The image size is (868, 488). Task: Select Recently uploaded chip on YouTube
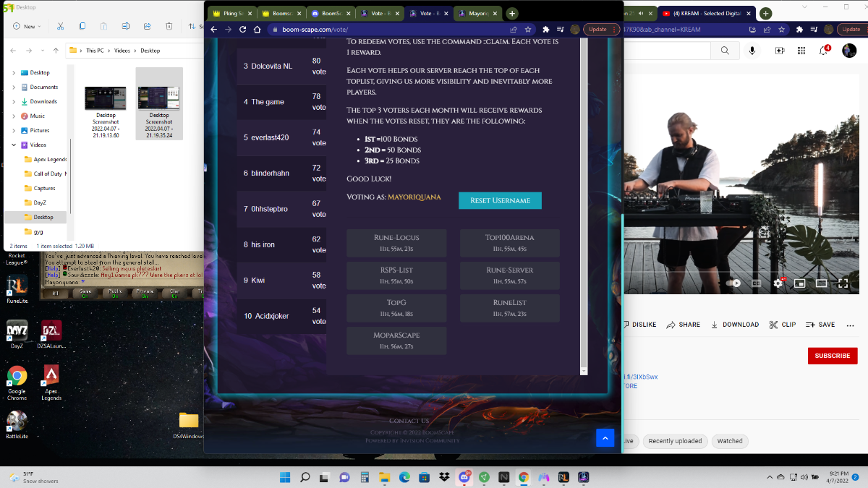tap(675, 441)
